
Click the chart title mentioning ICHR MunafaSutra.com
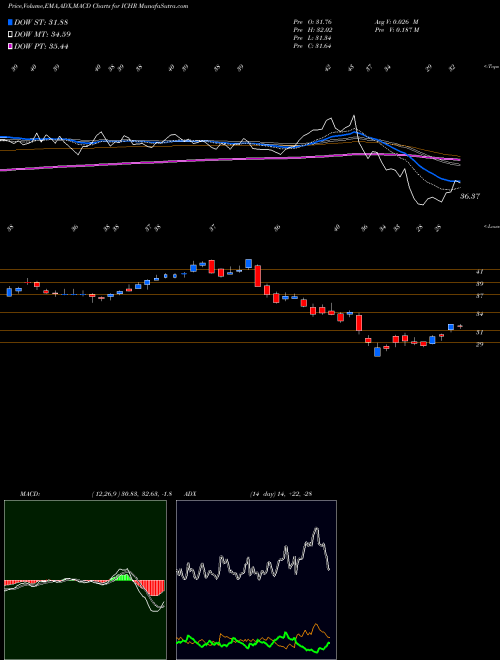[x=98, y=6]
